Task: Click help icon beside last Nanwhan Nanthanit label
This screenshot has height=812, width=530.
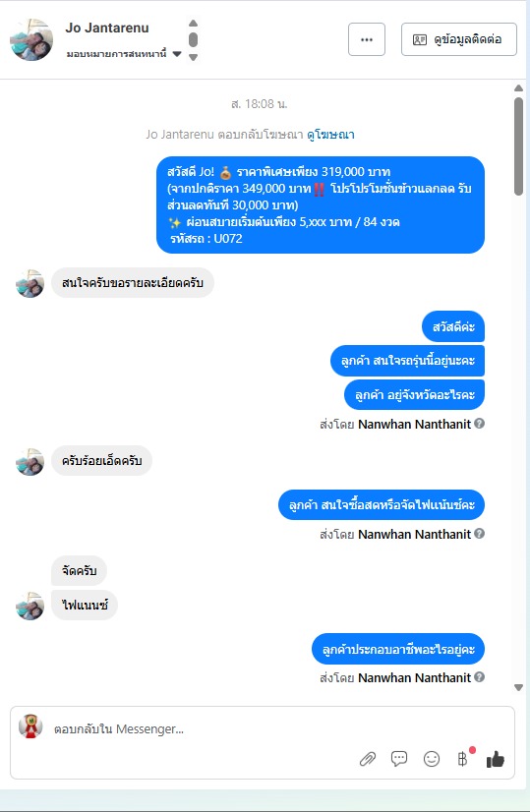Action: (x=480, y=676)
